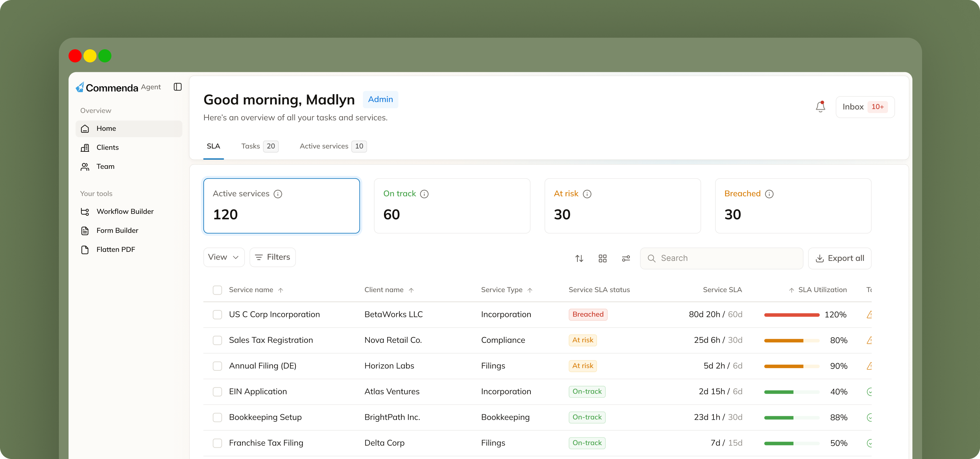Click the Commenda logo

click(107, 88)
